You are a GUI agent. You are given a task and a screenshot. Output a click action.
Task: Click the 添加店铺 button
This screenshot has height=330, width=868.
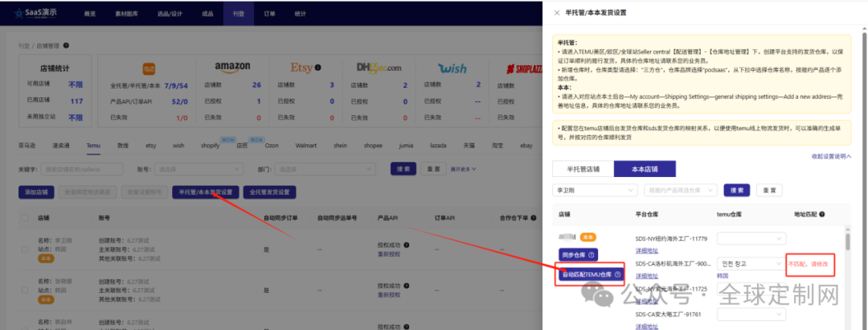click(36, 192)
